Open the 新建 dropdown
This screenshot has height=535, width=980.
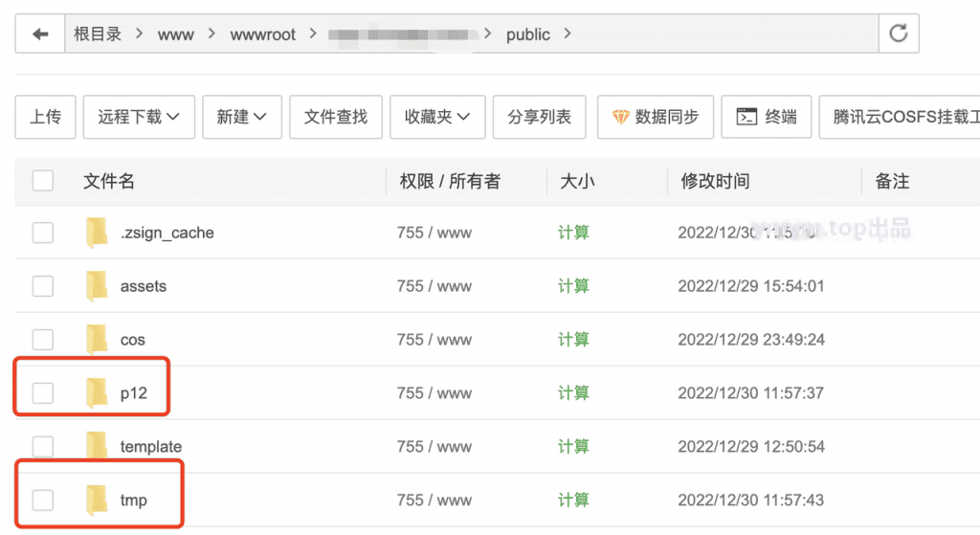pyautogui.click(x=242, y=117)
